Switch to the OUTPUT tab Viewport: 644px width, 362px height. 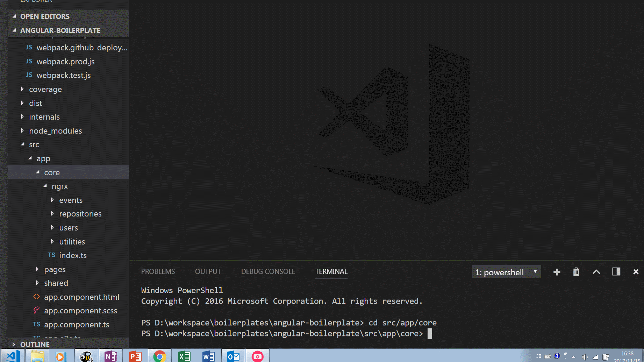click(208, 271)
